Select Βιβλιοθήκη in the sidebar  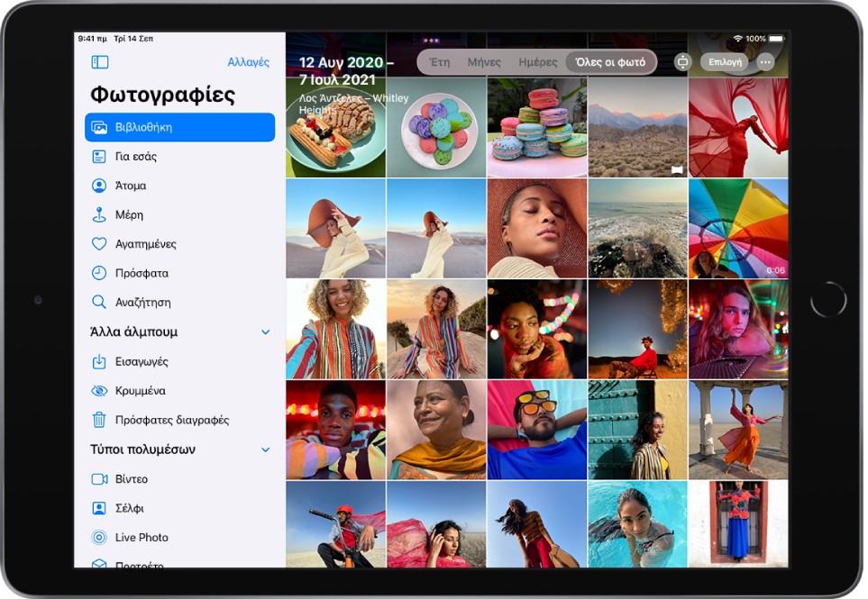179,127
